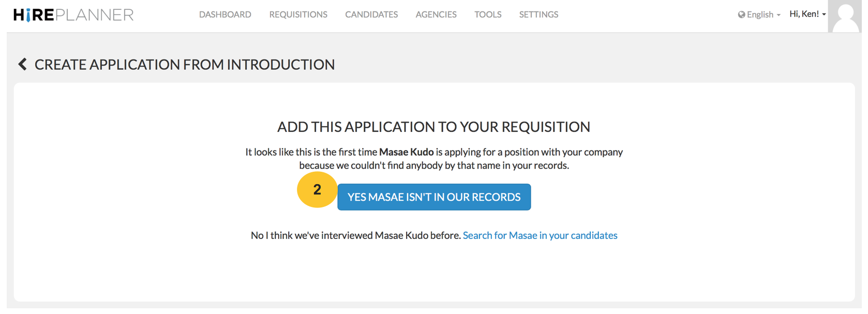The height and width of the screenshot is (314, 868).
Task: Go to the Agencies section
Action: 436,14
